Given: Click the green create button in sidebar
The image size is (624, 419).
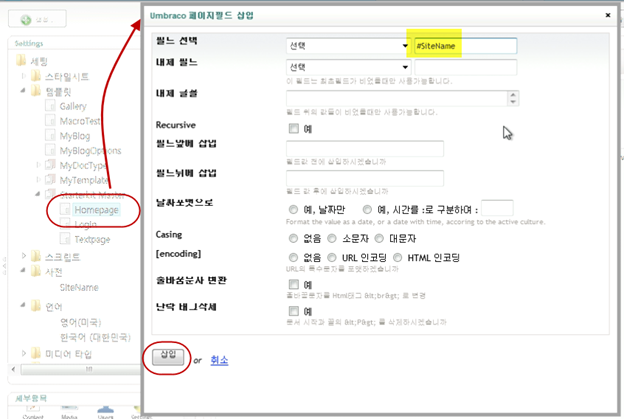Looking at the screenshot, I should tap(37, 19).
